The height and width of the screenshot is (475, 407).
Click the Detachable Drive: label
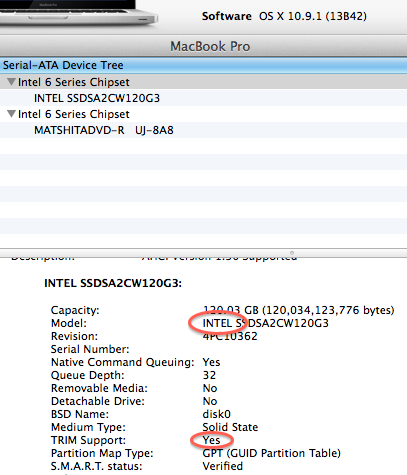(x=98, y=401)
